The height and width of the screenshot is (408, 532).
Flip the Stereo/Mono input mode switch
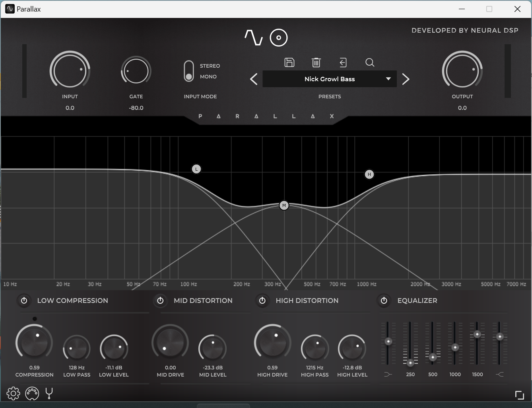click(x=189, y=72)
